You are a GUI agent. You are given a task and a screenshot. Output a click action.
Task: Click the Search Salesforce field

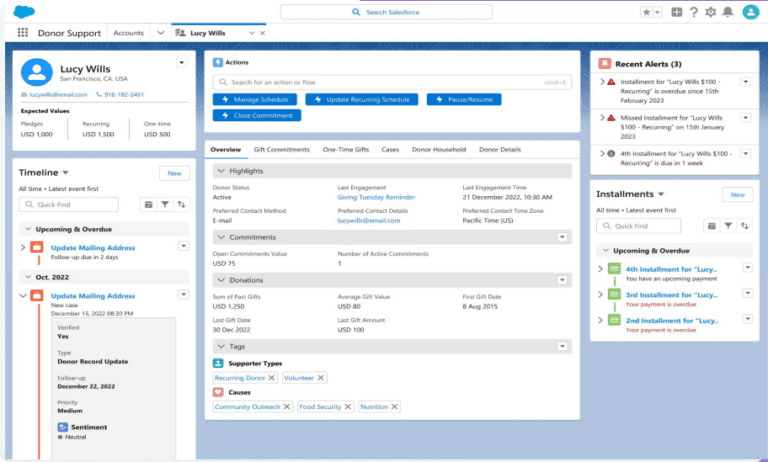pos(386,12)
